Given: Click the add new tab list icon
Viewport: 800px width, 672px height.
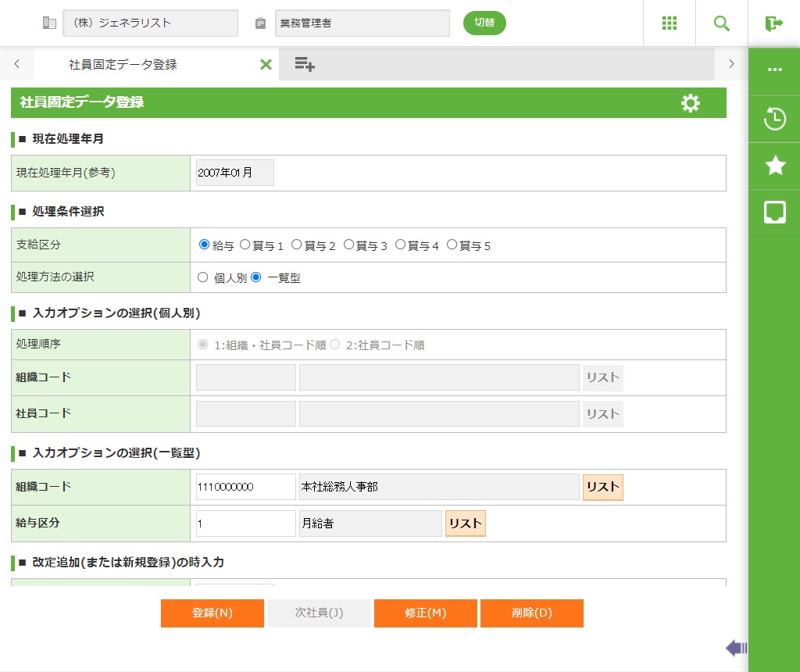Looking at the screenshot, I should (x=304, y=65).
